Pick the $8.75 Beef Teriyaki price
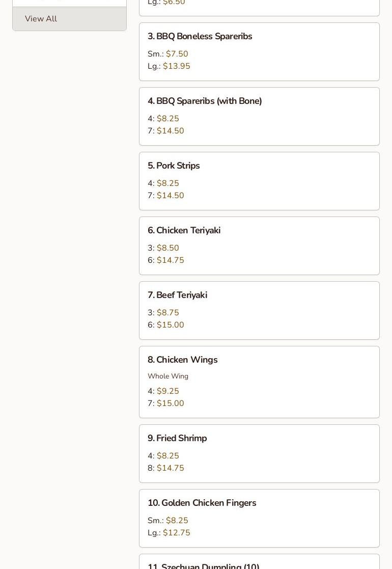Image resolution: width=392 pixels, height=569 pixels. 167,313
